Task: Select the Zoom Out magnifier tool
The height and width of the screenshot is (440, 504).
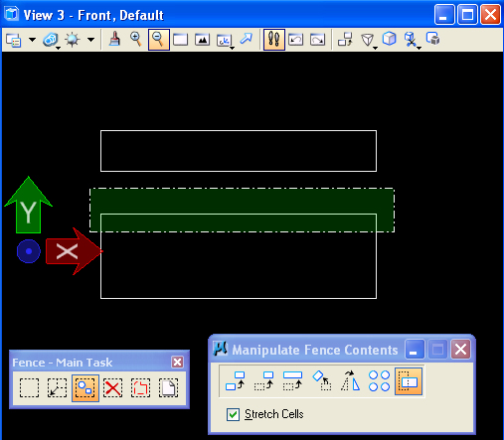Action: pos(159,40)
